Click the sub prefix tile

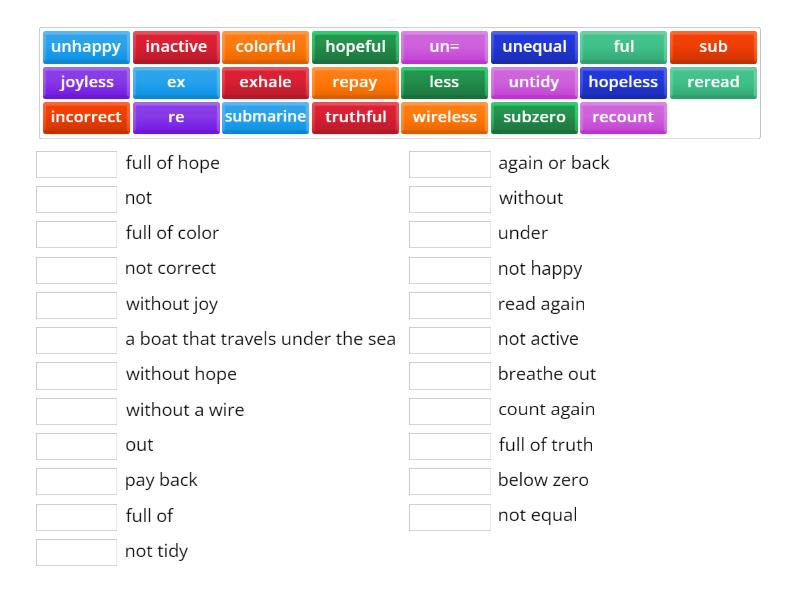point(713,46)
